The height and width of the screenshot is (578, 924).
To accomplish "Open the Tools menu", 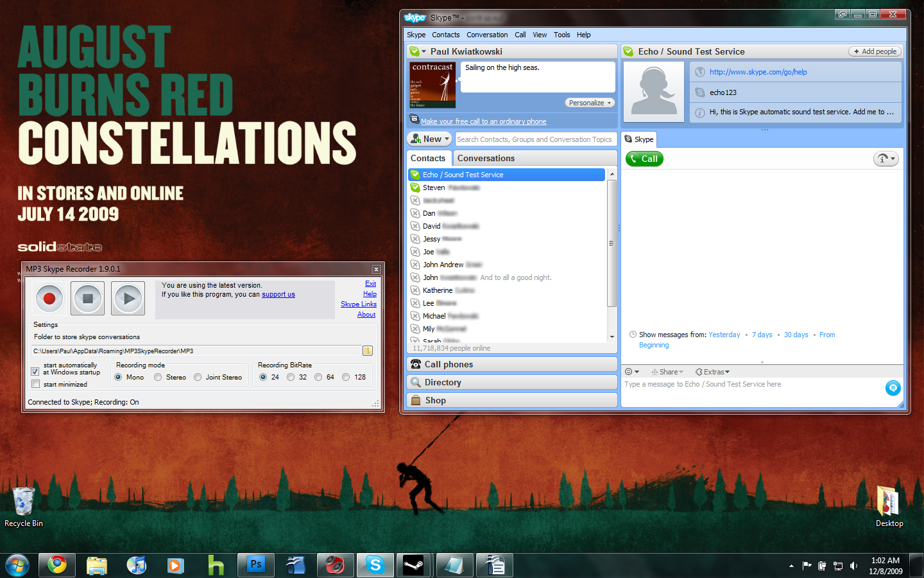I will (561, 35).
